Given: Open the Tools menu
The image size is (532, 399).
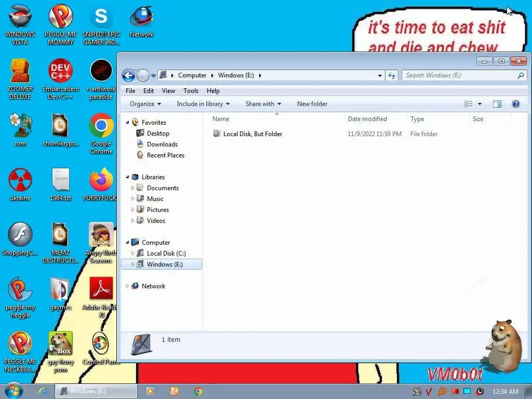Looking at the screenshot, I should [x=191, y=91].
